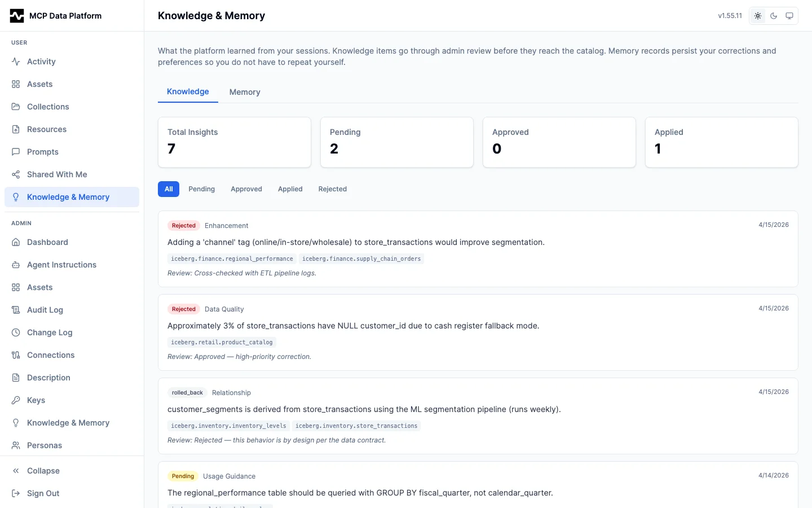Screen dimensions: 812x508
Task: Click the Prompts speech bubble icon
Action: [x=16, y=152]
